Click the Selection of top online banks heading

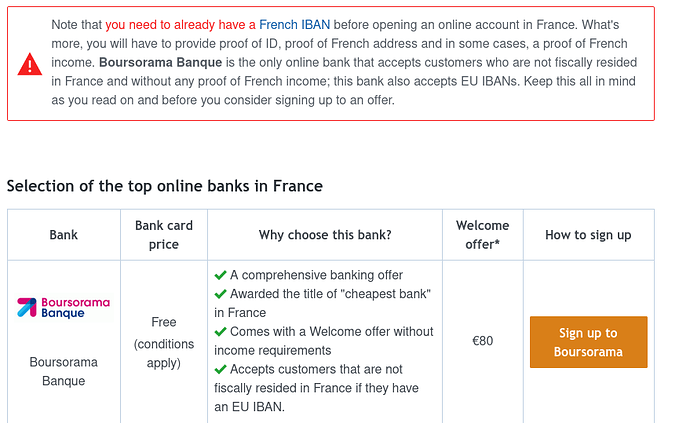click(x=165, y=186)
